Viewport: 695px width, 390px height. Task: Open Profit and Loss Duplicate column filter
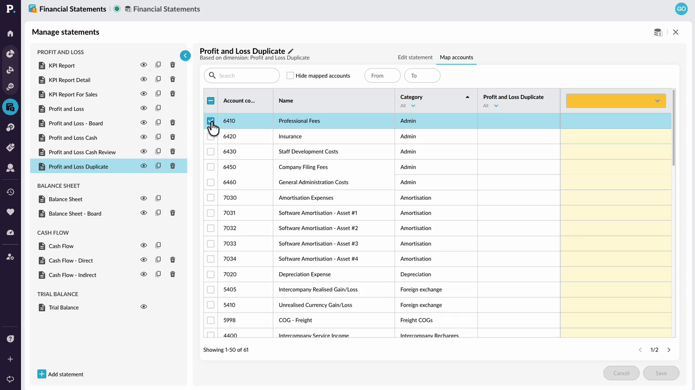tap(491, 106)
